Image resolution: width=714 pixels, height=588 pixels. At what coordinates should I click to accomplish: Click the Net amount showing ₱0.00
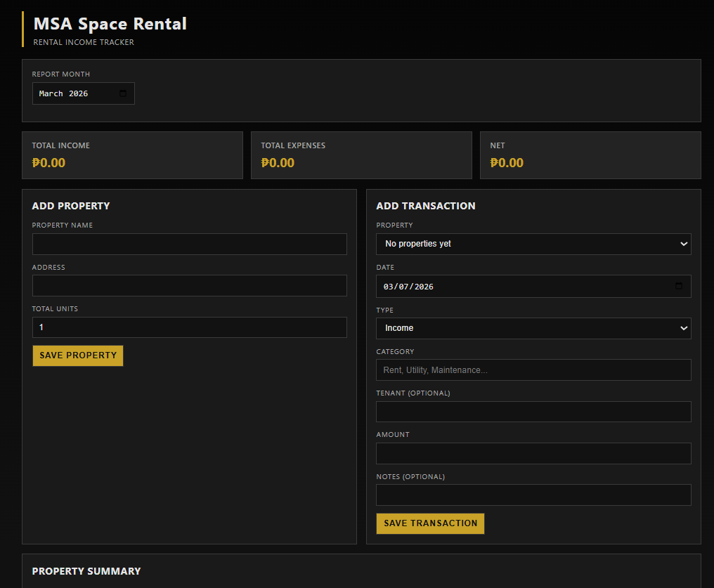tap(507, 162)
